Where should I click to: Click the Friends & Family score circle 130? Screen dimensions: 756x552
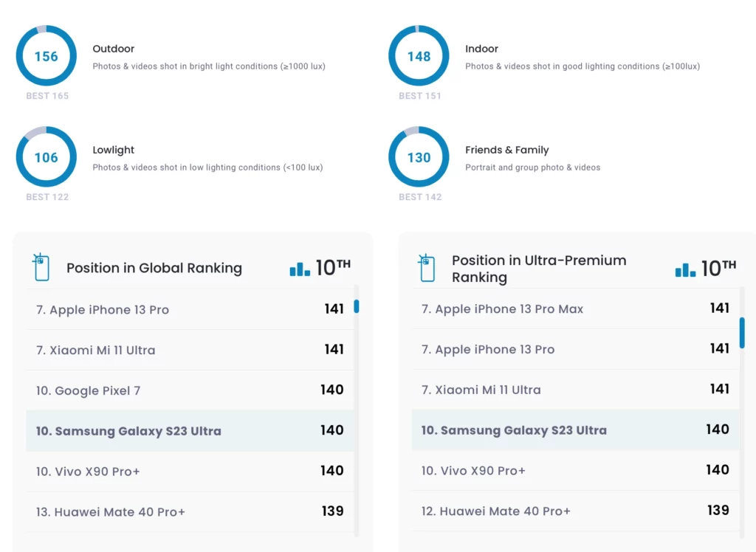click(419, 156)
